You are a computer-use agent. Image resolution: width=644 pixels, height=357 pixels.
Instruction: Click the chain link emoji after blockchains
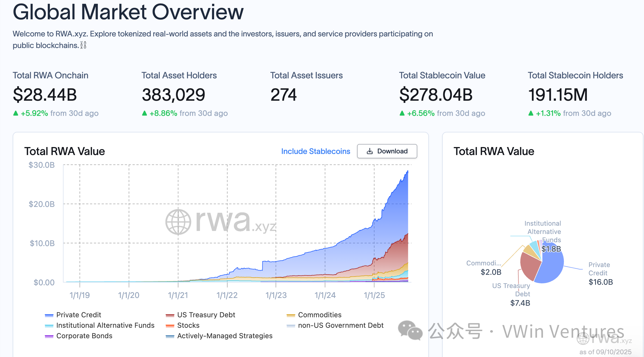point(83,45)
